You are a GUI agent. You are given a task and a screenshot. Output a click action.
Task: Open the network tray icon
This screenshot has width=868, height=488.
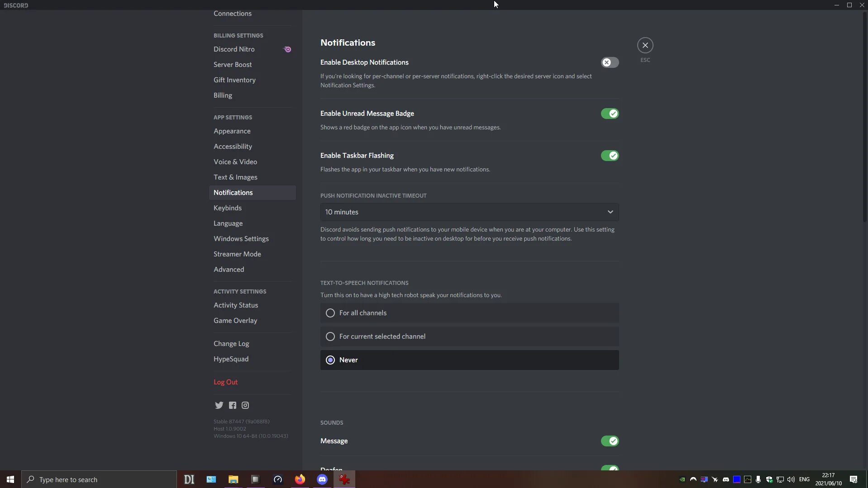click(x=780, y=479)
